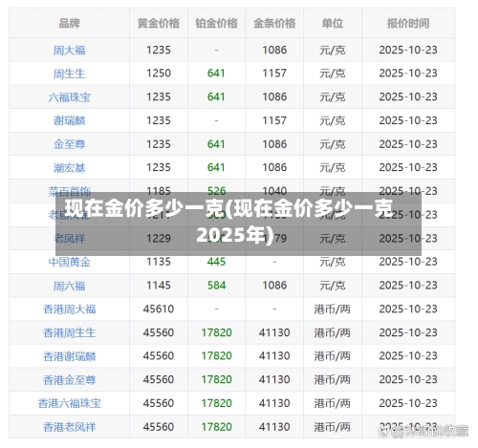This screenshot has width=478, height=448.
Task: Select platinum price 17820 in 香港周生生 row
Action: 216,332
